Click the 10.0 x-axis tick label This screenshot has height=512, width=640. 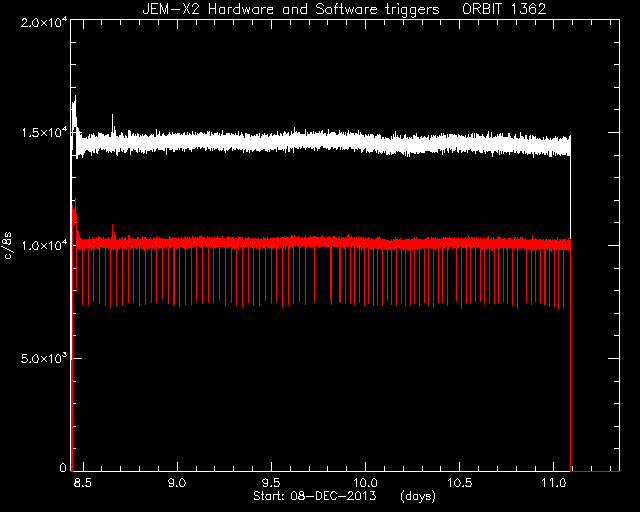pyautogui.click(x=364, y=483)
